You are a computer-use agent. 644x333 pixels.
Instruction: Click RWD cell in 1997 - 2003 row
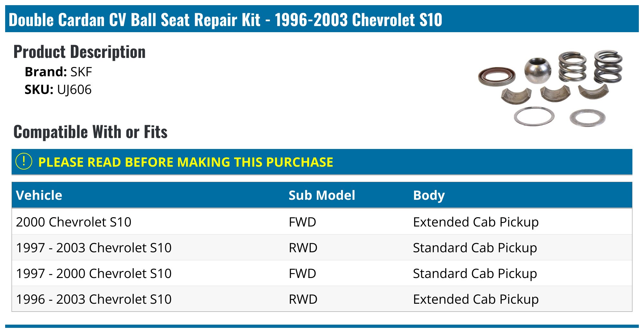303,248
